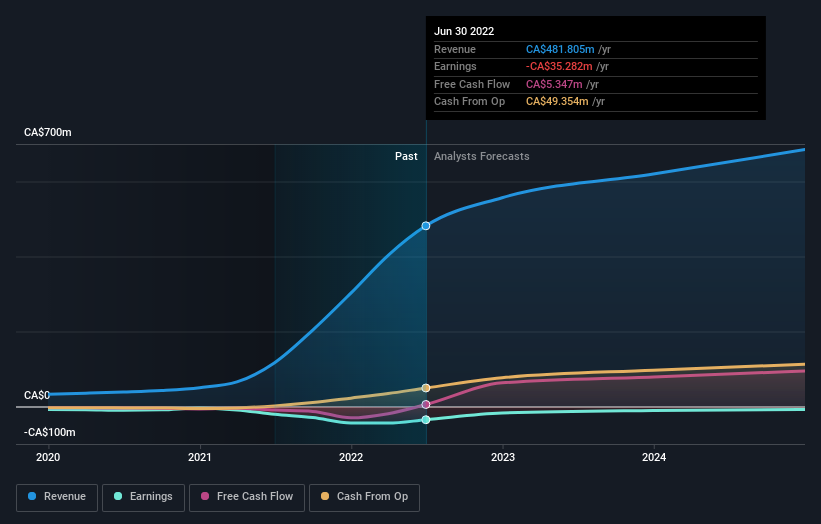Click the Earnings row label in tooltip
The height and width of the screenshot is (524, 821).
pyautogui.click(x=455, y=66)
